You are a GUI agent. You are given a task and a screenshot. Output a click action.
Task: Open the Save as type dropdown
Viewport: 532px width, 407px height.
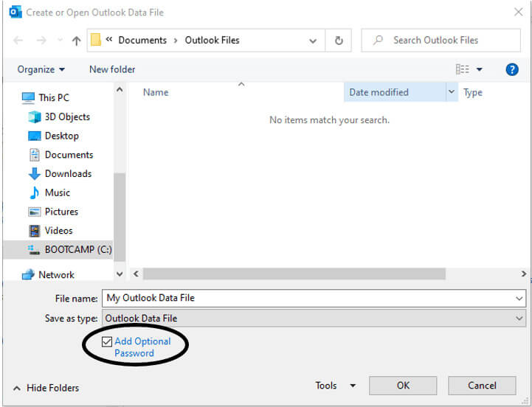click(x=314, y=319)
